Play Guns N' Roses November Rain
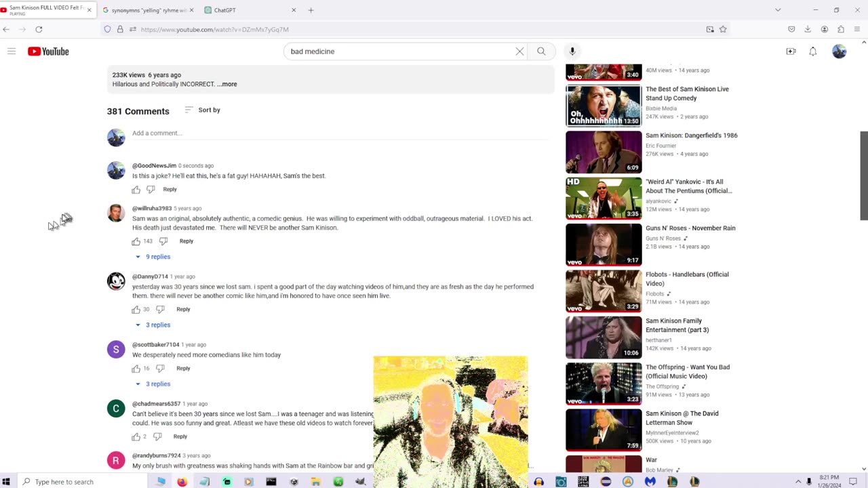 point(604,245)
